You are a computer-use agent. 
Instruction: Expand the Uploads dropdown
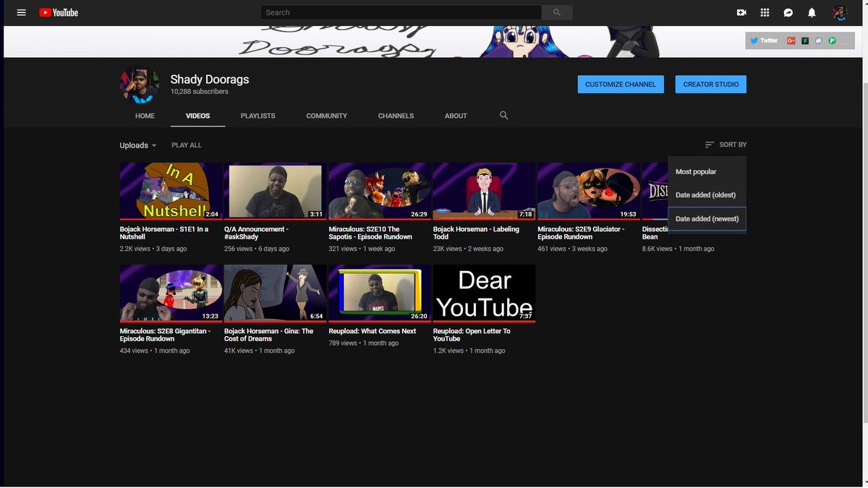(x=138, y=145)
